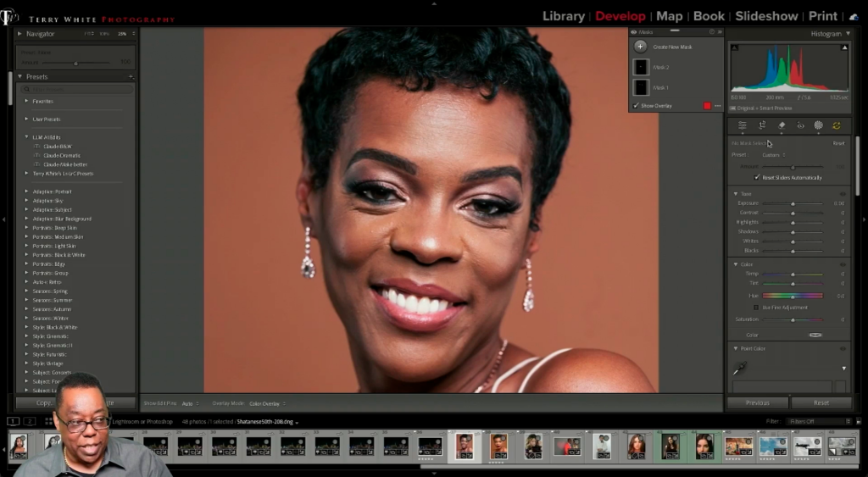
Task: Click the Create New Mask plus icon
Action: (x=641, y=47)
